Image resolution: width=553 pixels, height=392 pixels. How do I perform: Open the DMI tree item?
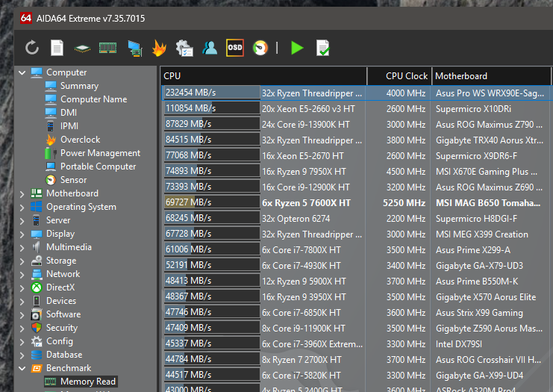[x=69, y=113]
